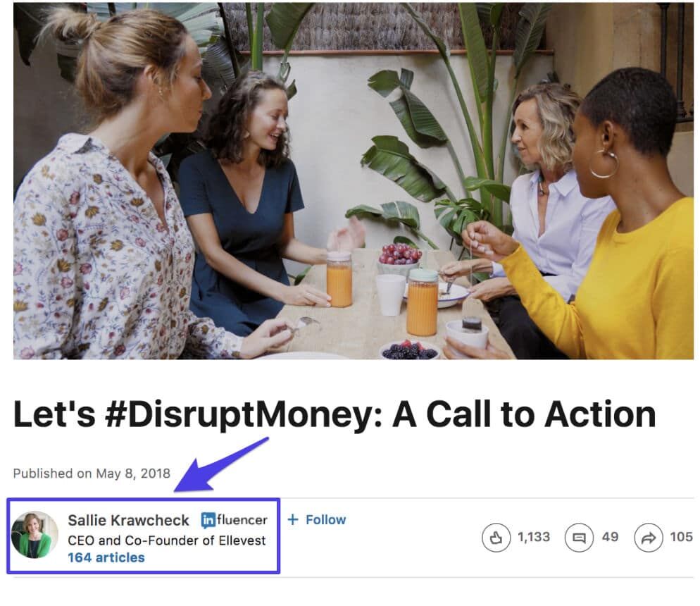The width and height of the screenshot is (700, 606).
Task: Open the Sallie Krawcheck name link
Action: [128, 520]
